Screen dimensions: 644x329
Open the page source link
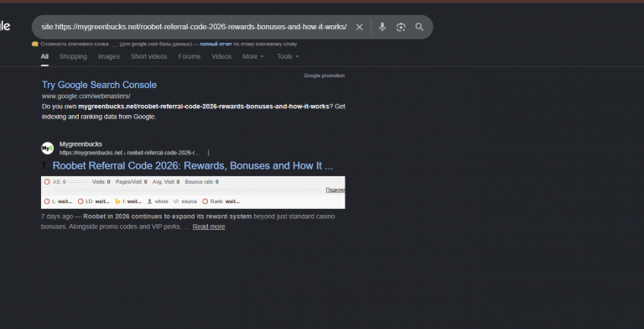[x=185, y=201]
